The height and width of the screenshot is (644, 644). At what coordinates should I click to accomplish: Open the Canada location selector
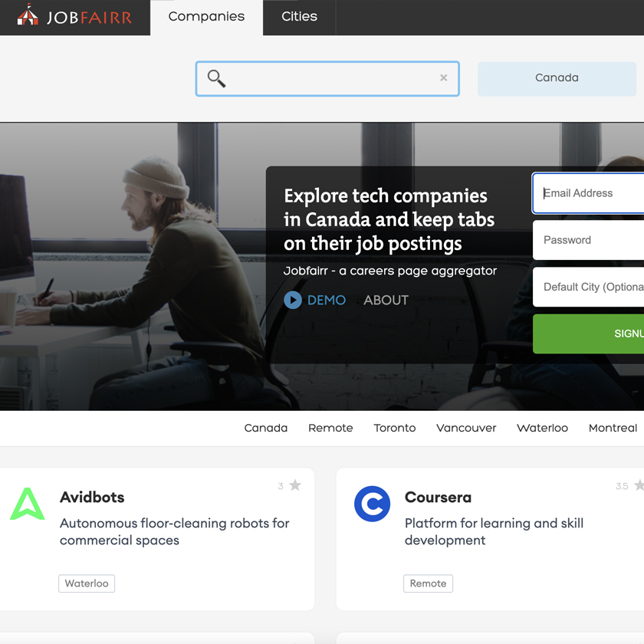pos(557,79)
